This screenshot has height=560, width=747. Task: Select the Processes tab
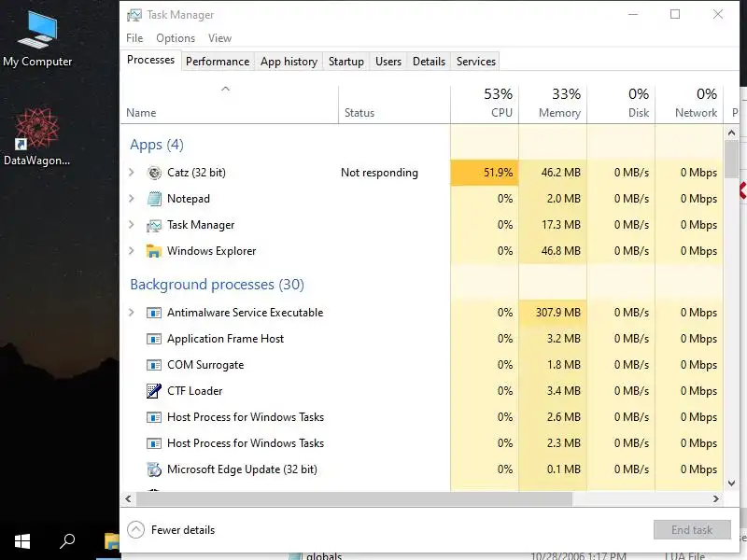150,60
